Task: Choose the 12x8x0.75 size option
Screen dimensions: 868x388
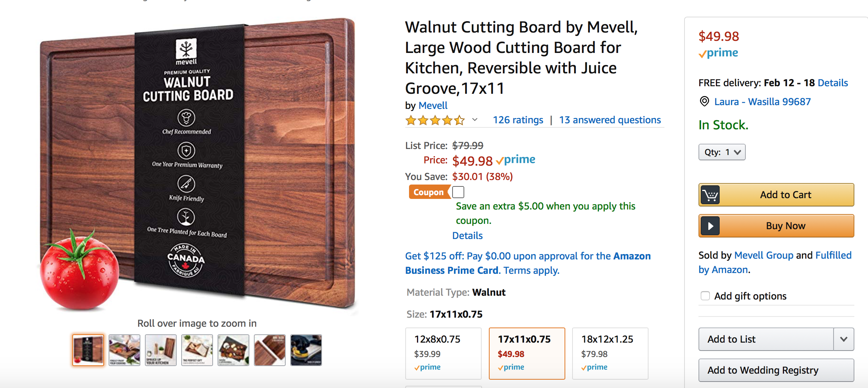Action: click(443, 353)
